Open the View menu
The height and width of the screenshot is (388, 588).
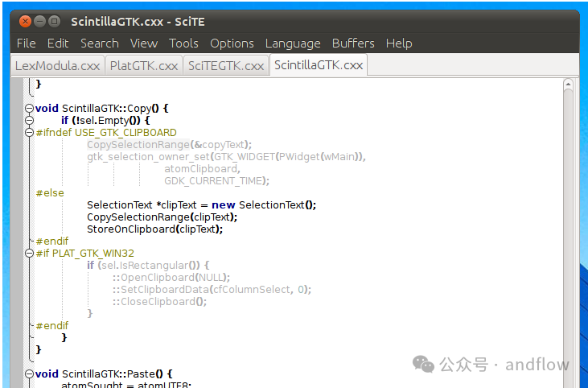click(x=144, y=43)
